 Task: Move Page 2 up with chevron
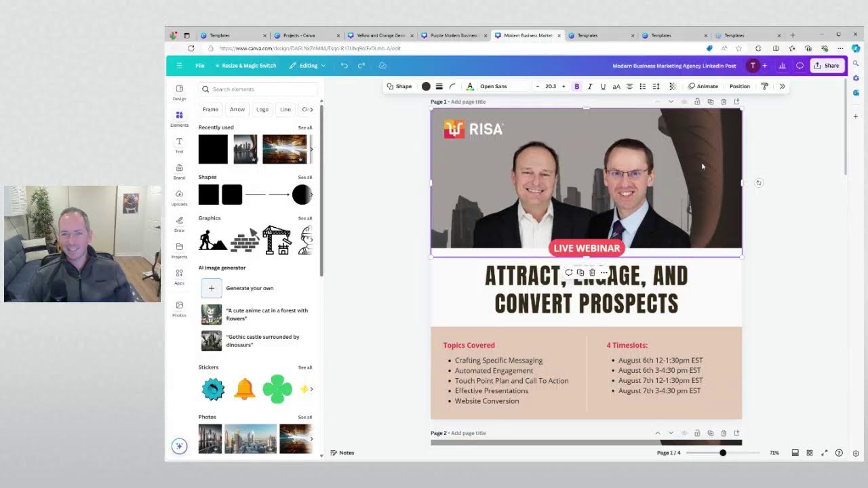click(657, 433)
